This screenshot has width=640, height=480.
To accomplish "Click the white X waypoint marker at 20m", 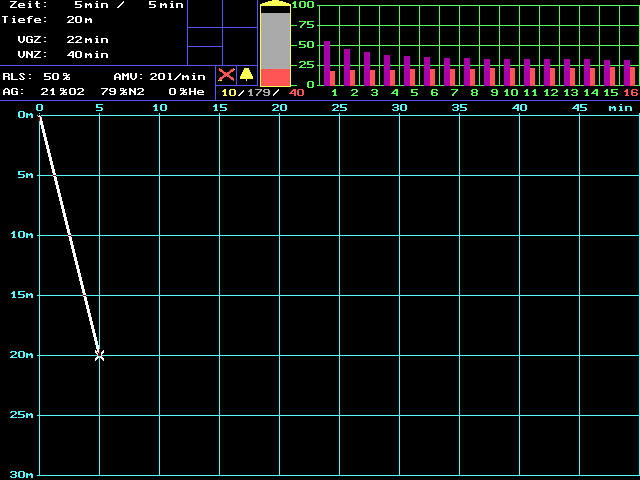I will [99, 355].
